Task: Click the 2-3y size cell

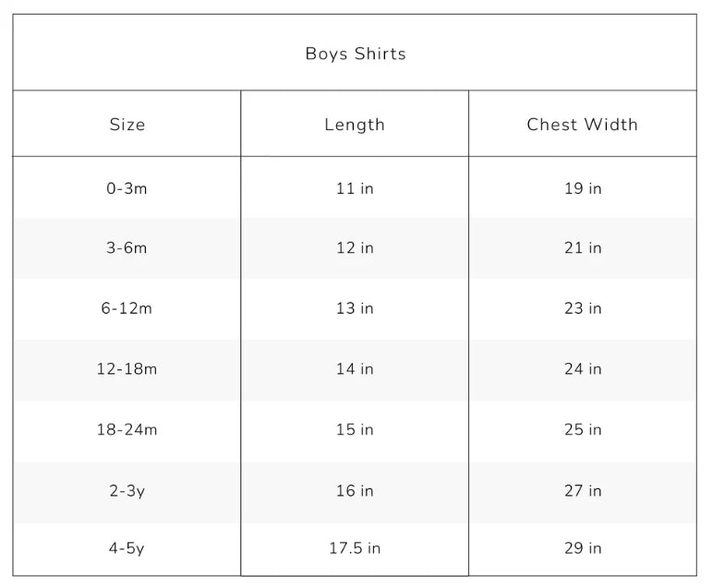Action: (127, 491)
